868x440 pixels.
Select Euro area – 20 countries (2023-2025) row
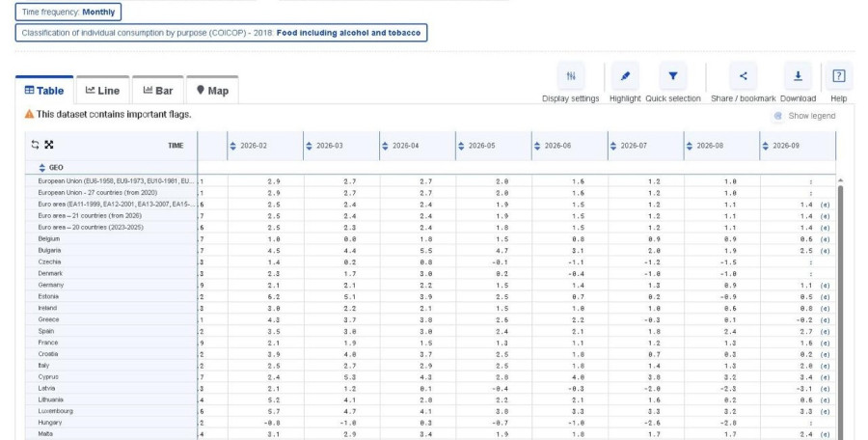91,227
